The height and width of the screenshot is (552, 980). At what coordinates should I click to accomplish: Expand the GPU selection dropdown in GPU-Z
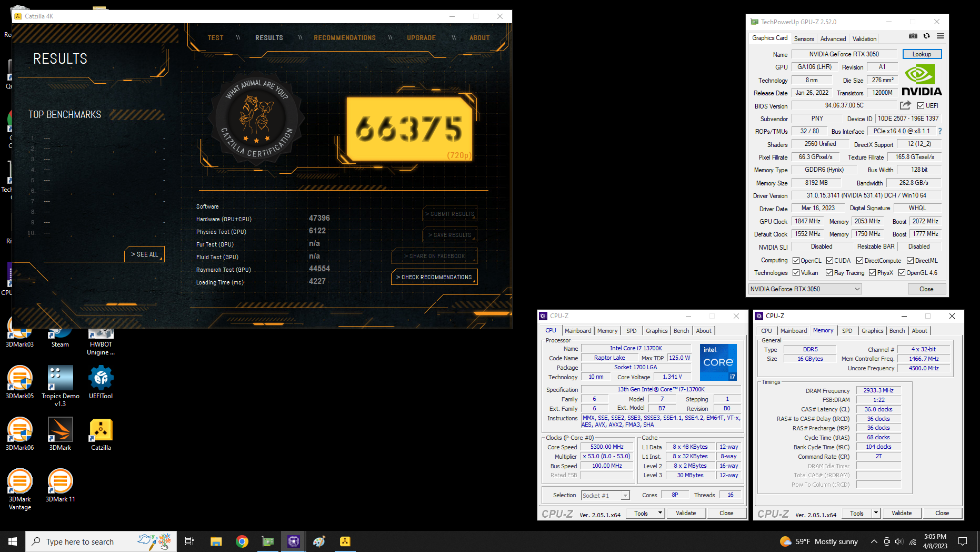(857, 289)
